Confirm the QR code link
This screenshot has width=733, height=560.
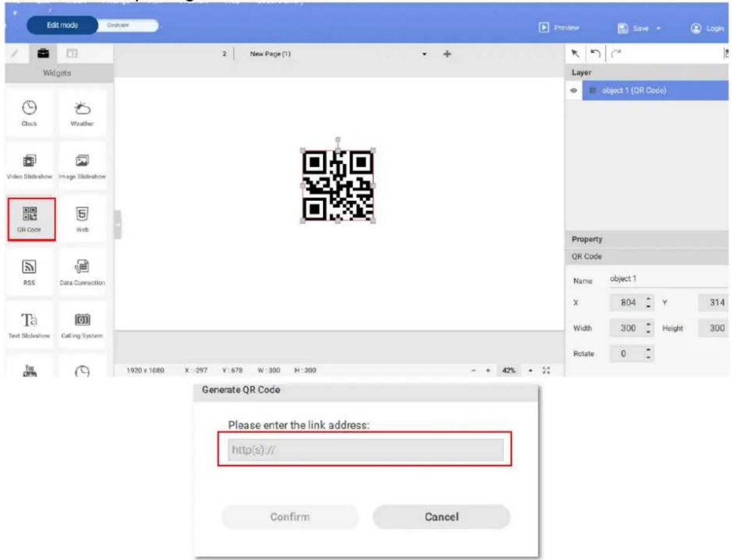290,517
